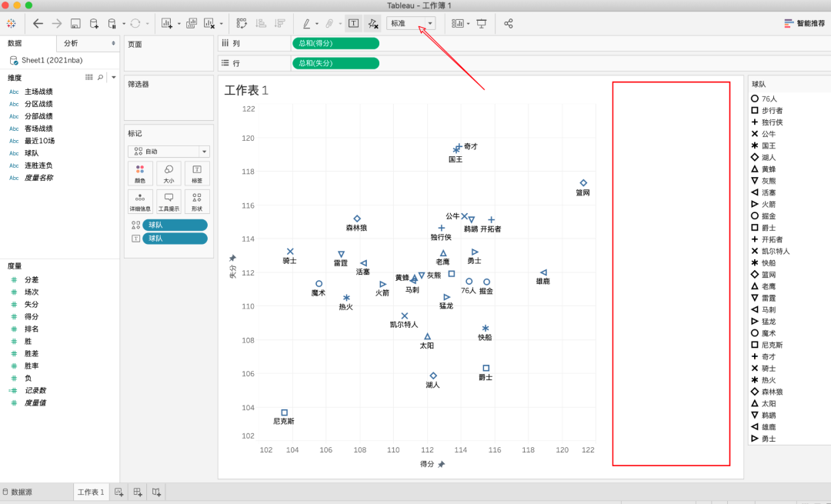The image size is (831, 504).
Task: Click the 大小 size card
Action: (169, 173)
